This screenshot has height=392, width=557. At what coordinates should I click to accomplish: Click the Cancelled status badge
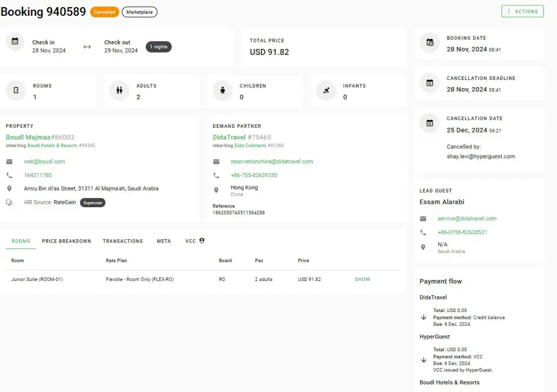click(x=104, y=12)
